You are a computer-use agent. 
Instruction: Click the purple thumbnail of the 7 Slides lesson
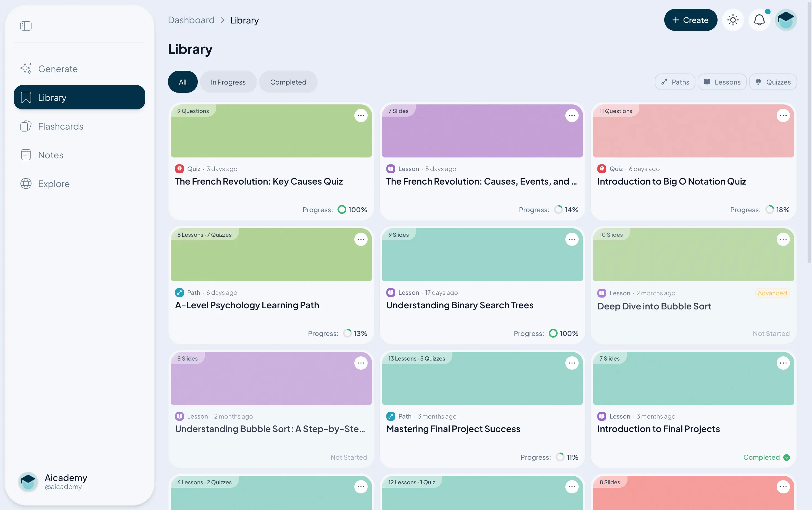point(482,131)
